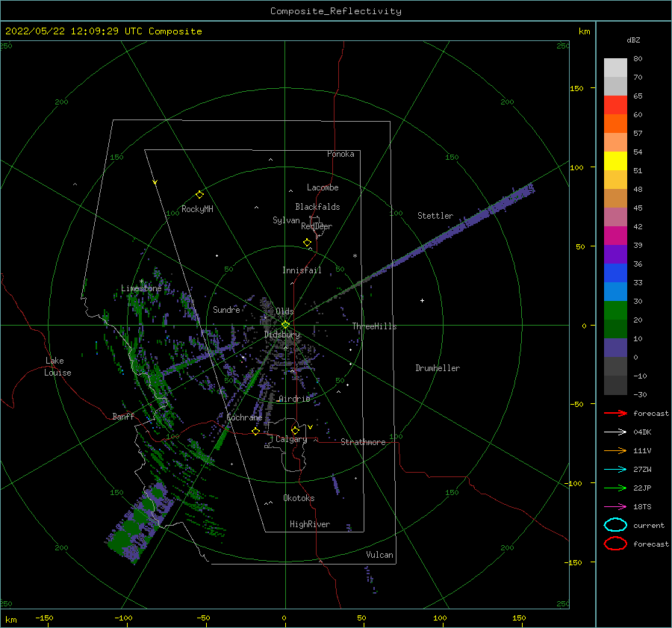Screen dimensions: 672x628
Task: Click the ThreeHills label
Action: click(x=375, y=326)
